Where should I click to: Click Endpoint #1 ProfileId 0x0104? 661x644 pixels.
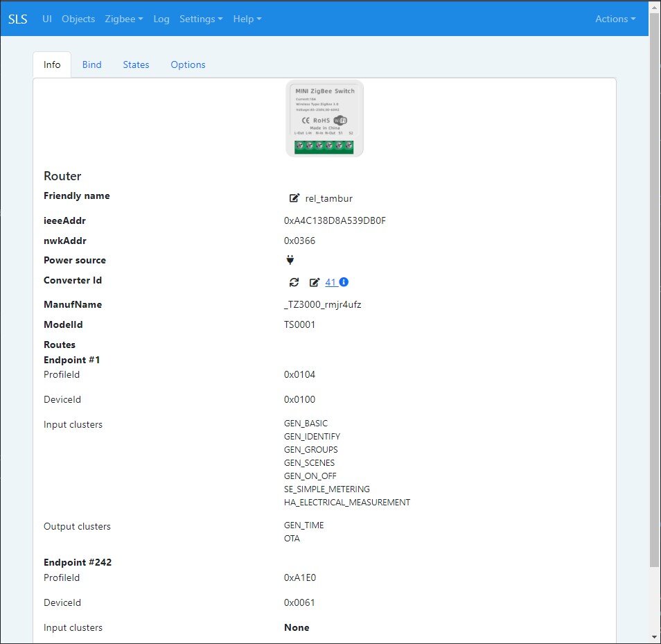299,374
